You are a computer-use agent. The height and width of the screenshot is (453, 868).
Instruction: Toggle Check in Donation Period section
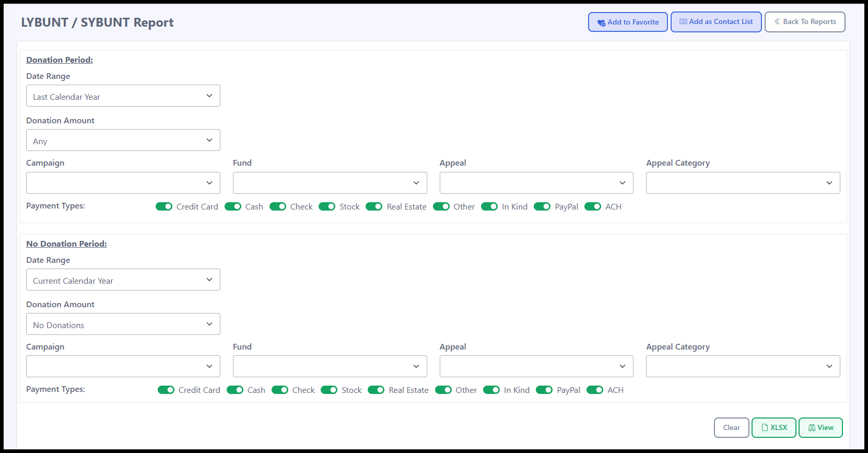pyautogui.click(x=278, y=206)
